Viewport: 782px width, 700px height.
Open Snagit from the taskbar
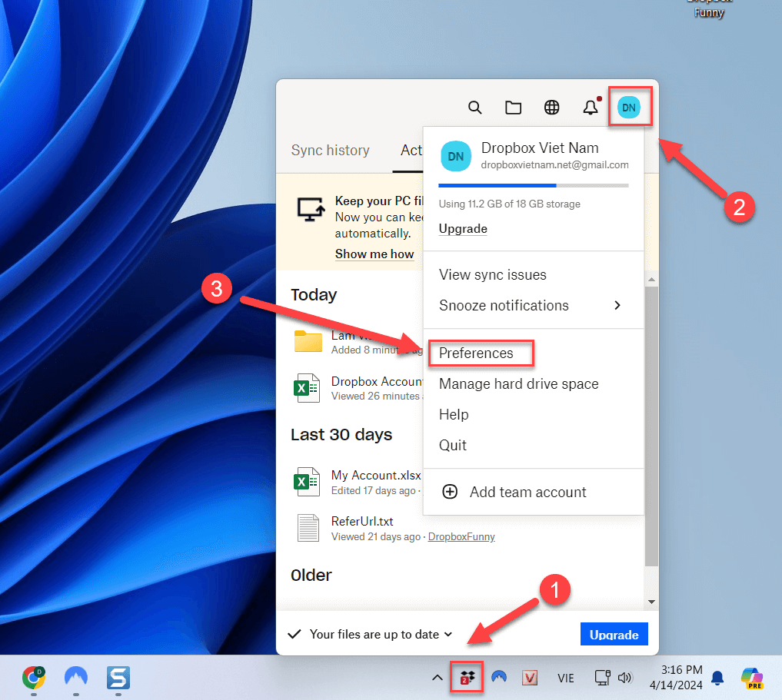118,678
